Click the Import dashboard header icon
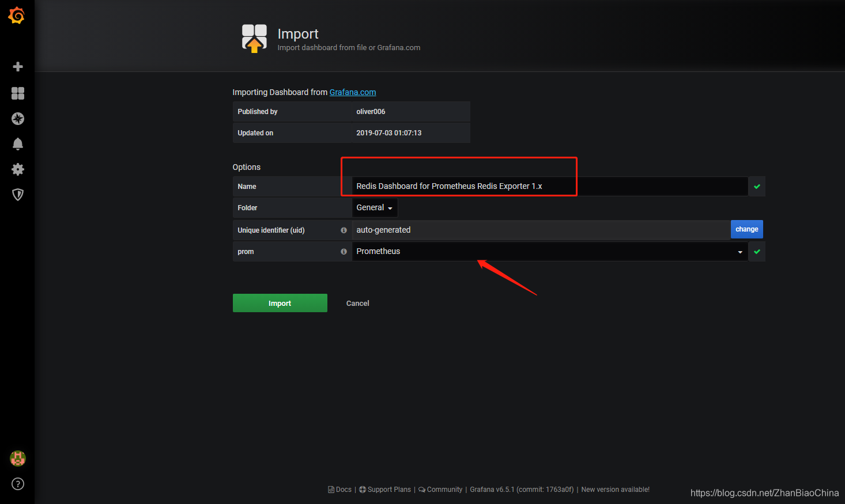845x504 pixels. (254, 38)
